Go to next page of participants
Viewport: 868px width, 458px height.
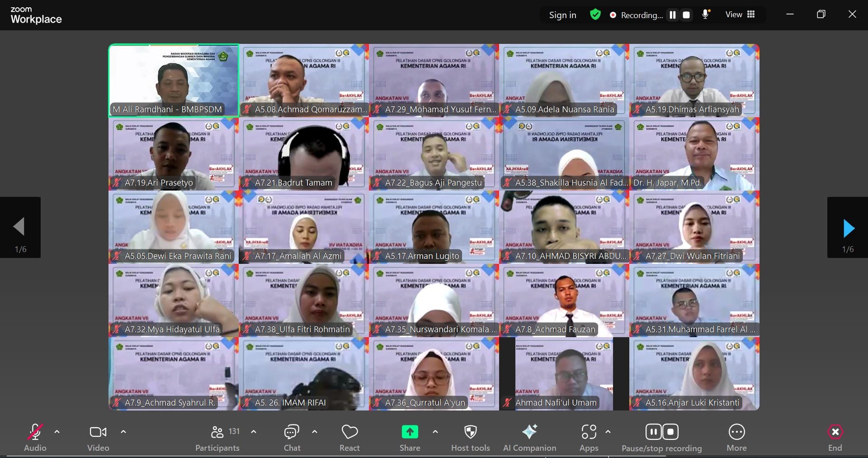(x=848, y=228)
